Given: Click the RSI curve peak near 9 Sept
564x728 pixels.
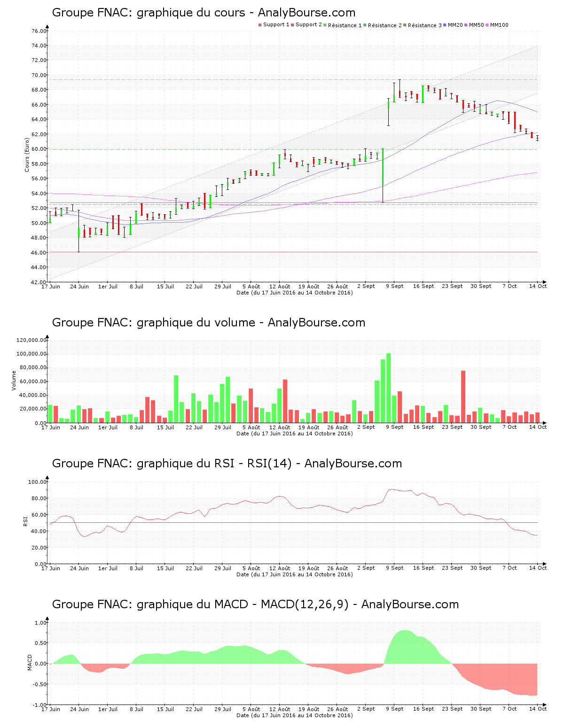Looking at the screenshot, I should pyautogui.click(x=392, y=489).
